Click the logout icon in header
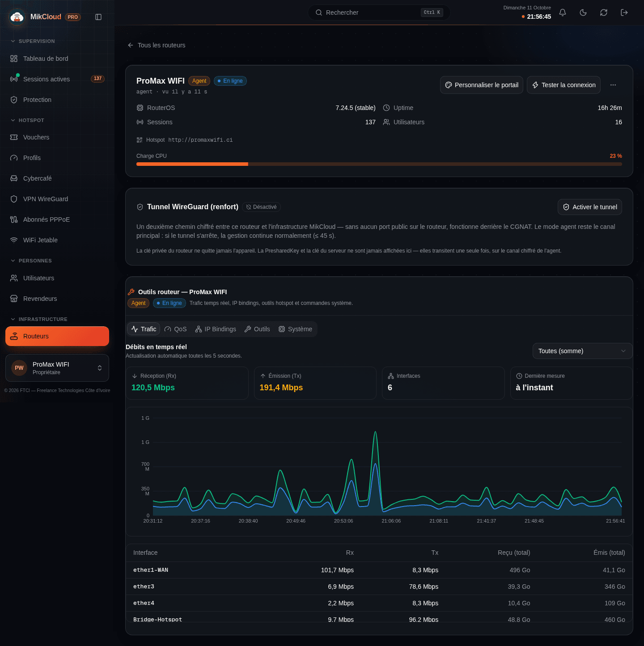The width and height of the screenshot is (644, 646). (624, 13)
